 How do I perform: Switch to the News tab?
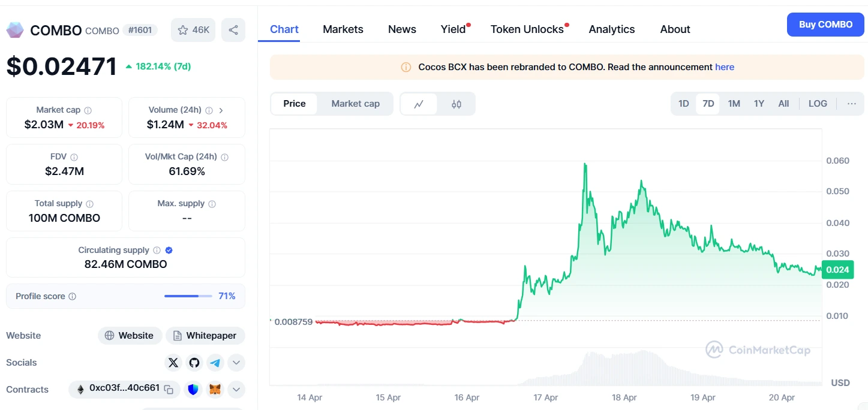click(402, 29)
